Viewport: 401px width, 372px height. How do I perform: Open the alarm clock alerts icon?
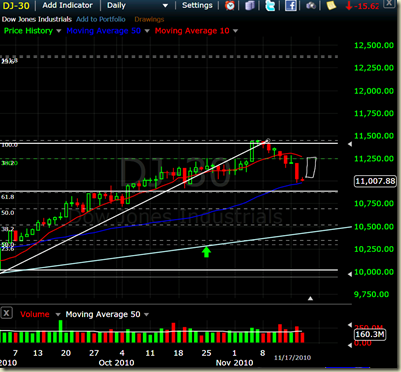pyautogui.click(x=230, y=5)
